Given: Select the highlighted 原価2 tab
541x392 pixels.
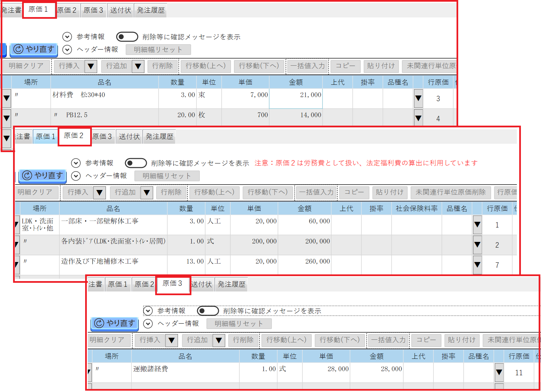Looking at the screenshot, I should pyautogui.click(x=74, y=136).
